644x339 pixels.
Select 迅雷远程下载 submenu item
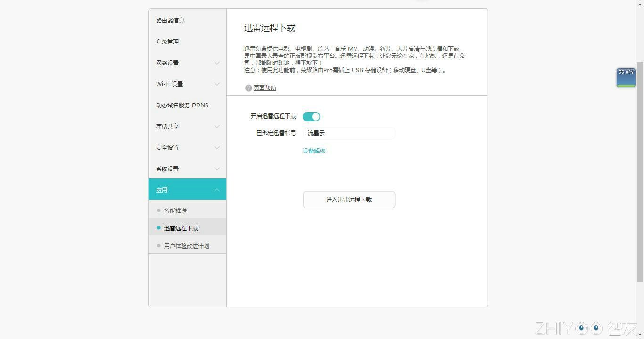(x=187, y=228)
